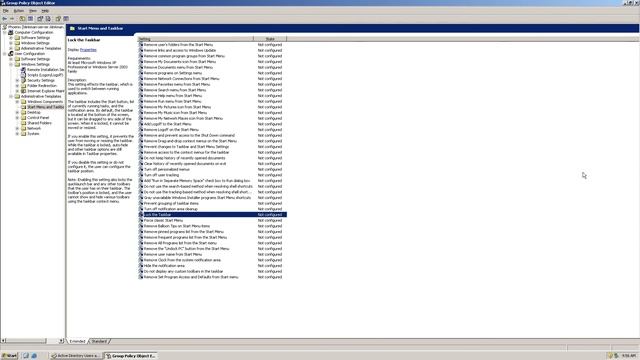This screenshot has width=640, height=360.
Task: Click the Internet Explorer quick launch icon
Action: [34, 356]
